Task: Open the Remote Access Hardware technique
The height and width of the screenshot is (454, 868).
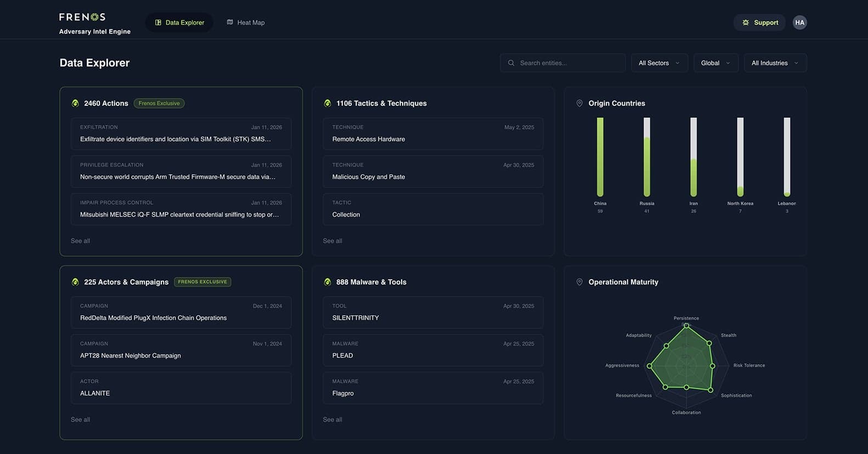Action: point(433,134)
